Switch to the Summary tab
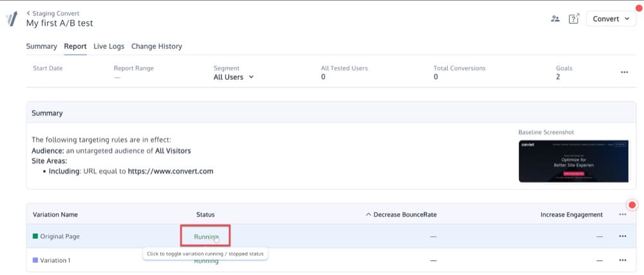The height and width of the screenshot is (275, 644). click(41, 46)
